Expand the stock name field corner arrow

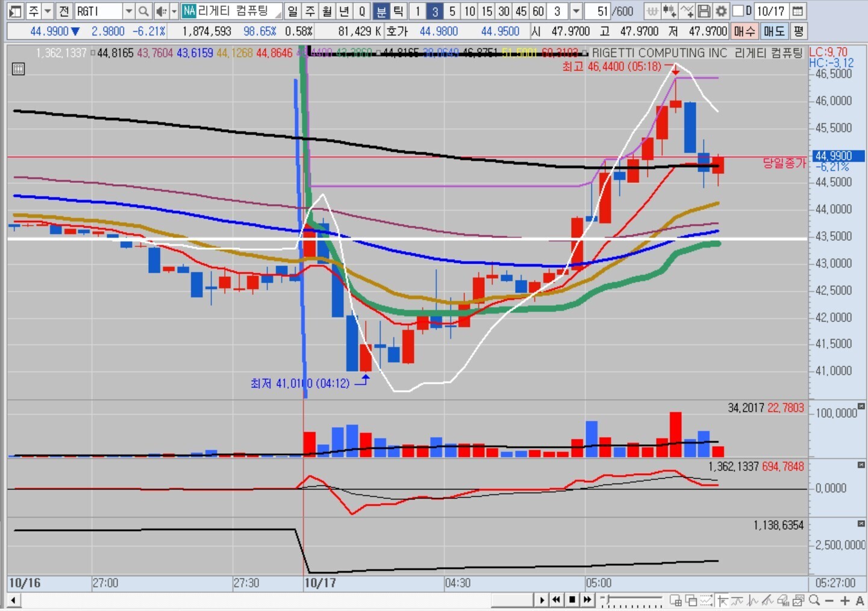[278, 13]
